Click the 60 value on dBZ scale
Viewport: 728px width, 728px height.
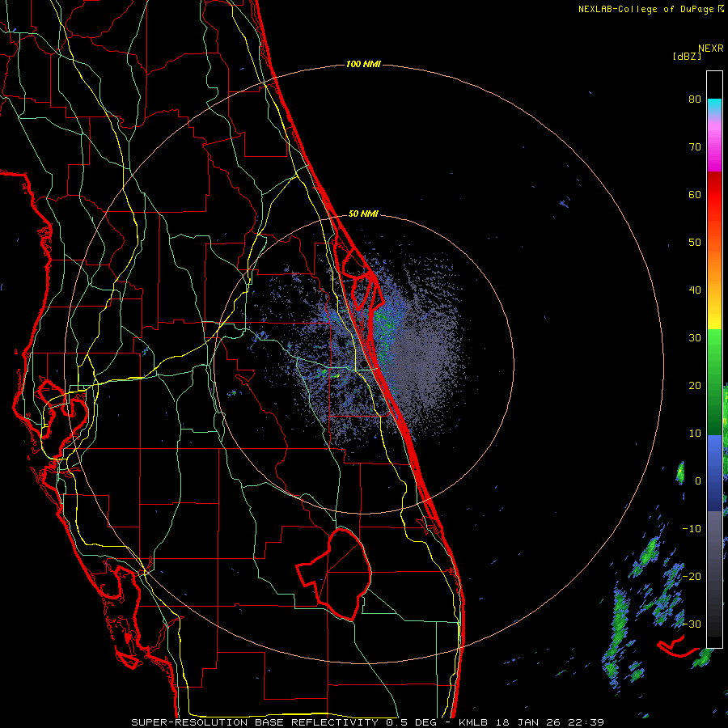coord(695,194)
